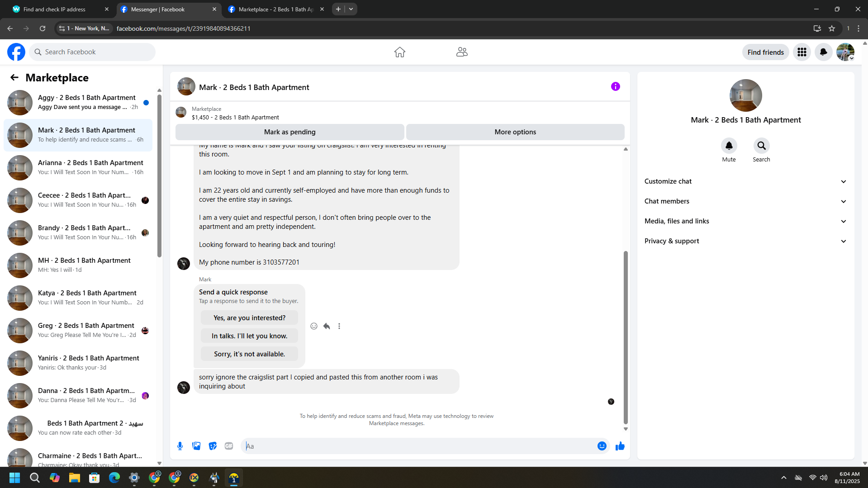Screen dimensions: 868x488
Task: Open the notifications bell icon
Action: point(823,52)
